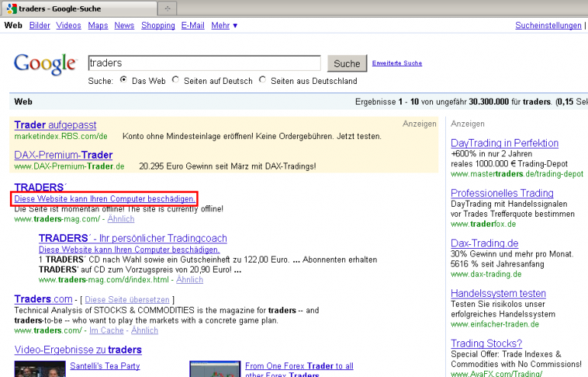Open the Bilder search category
Viewport: 588px width, 377px height.
coord(40,25)
